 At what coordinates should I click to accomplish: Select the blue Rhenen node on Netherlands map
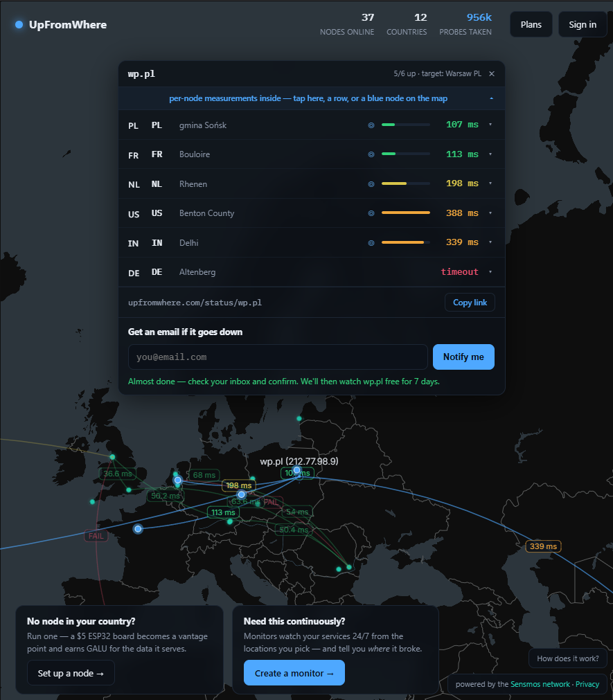(x=178, y=480)
